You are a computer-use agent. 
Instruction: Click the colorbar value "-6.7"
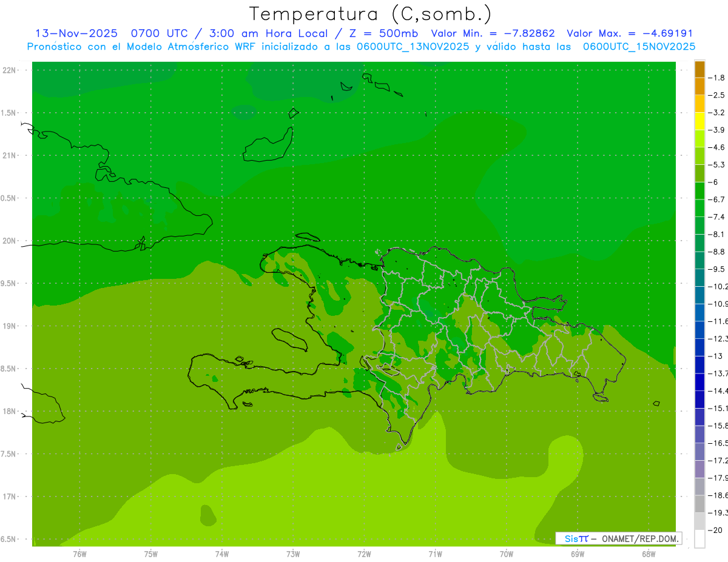716,199
